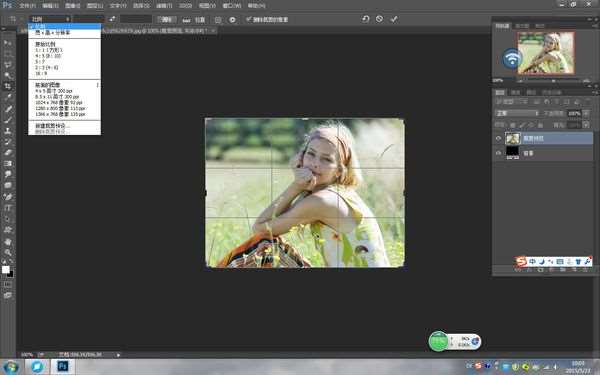Toggle lock image pixels in Layers panel
The width and height of the screenshot is (600, 375).
pos(522,125)
